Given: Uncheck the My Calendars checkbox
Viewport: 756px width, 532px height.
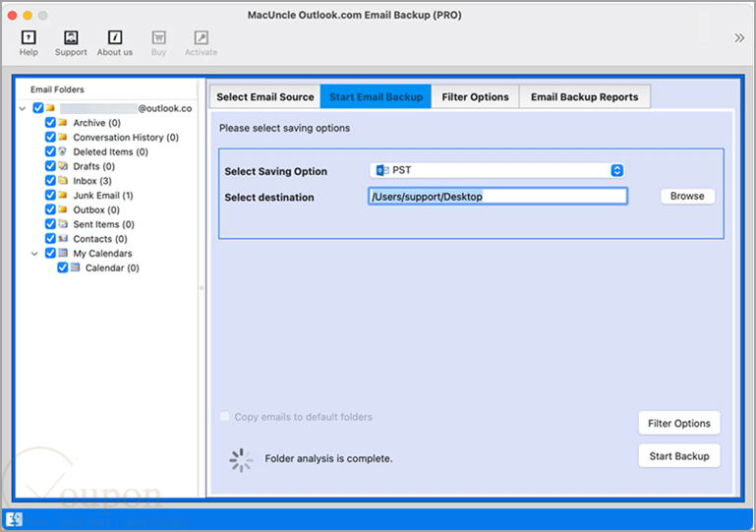Looking at the screenshot, I should (x=50, y=253).
